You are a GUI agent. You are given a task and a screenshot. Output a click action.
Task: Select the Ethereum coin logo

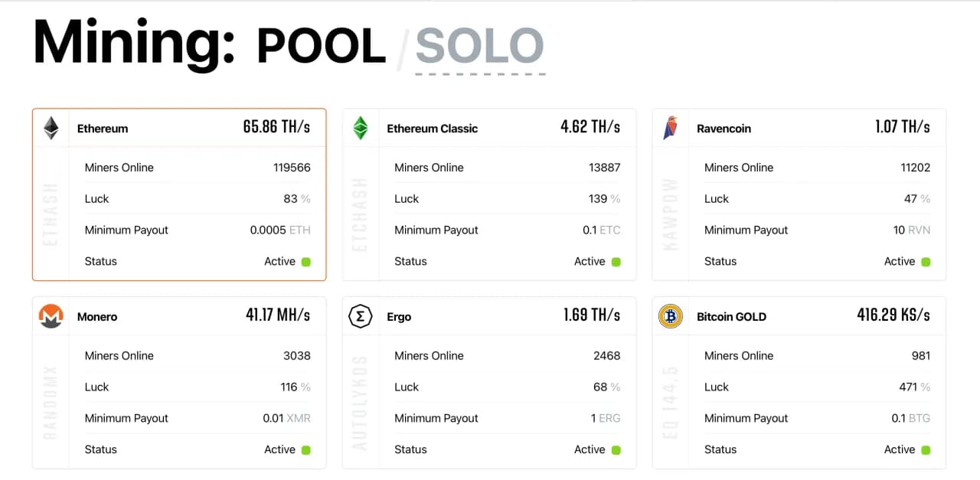[x=50, y=128]
